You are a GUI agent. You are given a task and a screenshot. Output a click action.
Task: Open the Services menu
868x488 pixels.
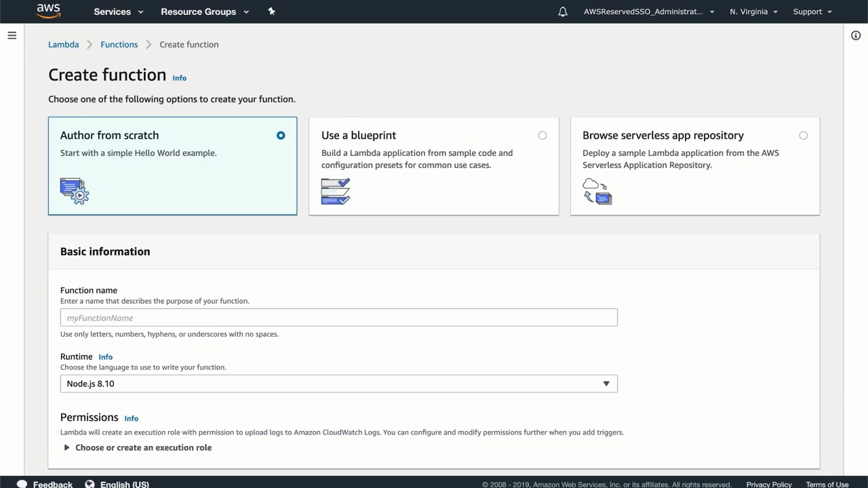tap(118, 12)
